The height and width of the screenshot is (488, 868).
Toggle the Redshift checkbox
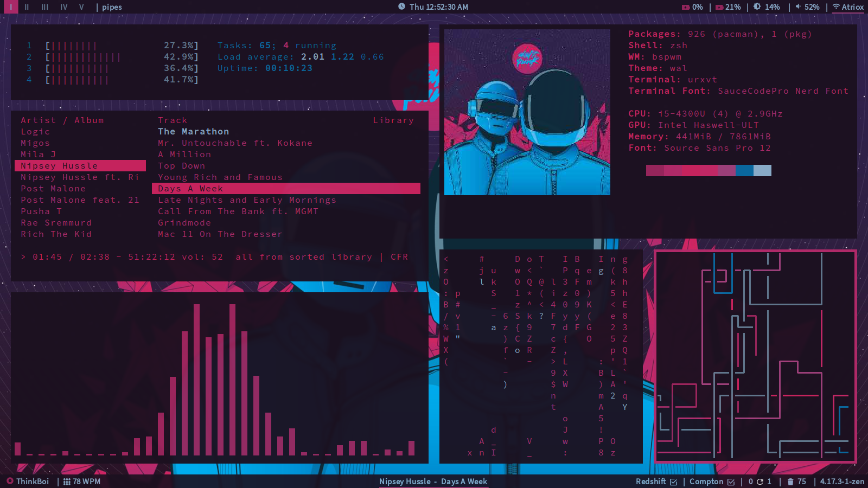click(673, 481)
